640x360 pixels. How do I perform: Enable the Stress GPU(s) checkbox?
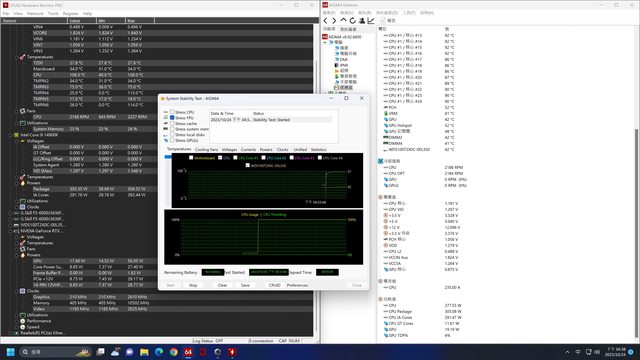pyautogui.click(x=172, y=140)
